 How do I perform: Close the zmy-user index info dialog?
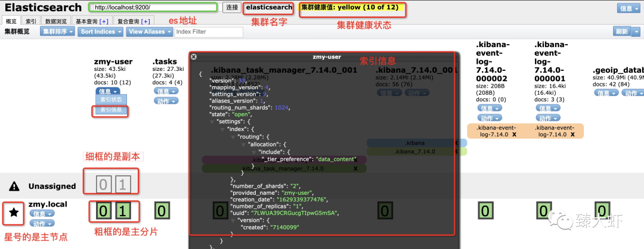click(x=194, y=57)
